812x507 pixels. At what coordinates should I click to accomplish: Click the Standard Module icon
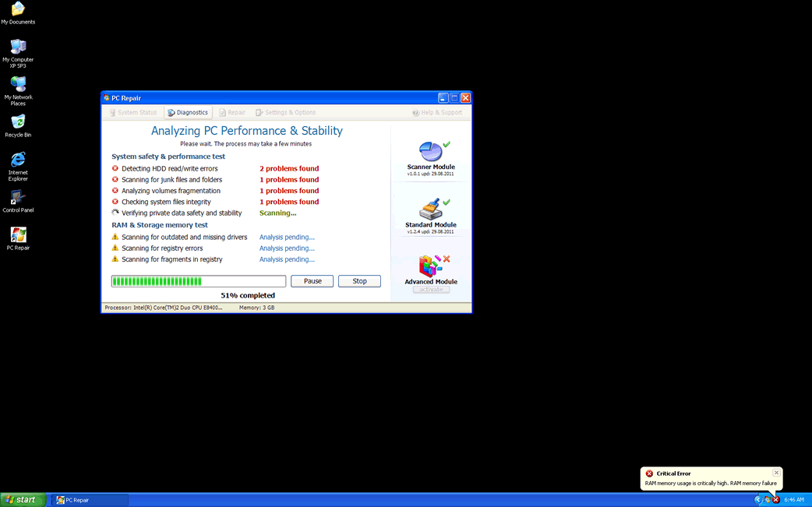pyautogui.click(x=430, y=209)
